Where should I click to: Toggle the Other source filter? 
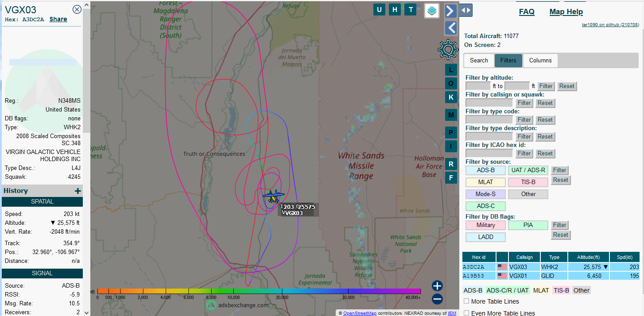tap(528, 194)
